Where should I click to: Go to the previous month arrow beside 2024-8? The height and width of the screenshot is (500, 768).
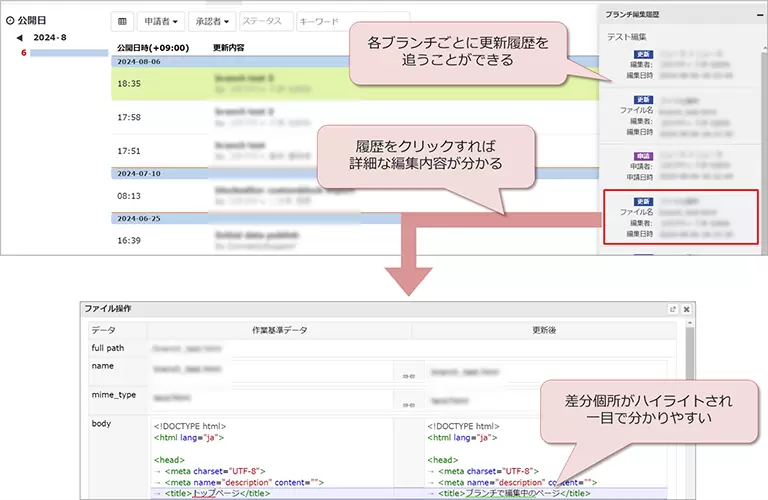(20, 38)
